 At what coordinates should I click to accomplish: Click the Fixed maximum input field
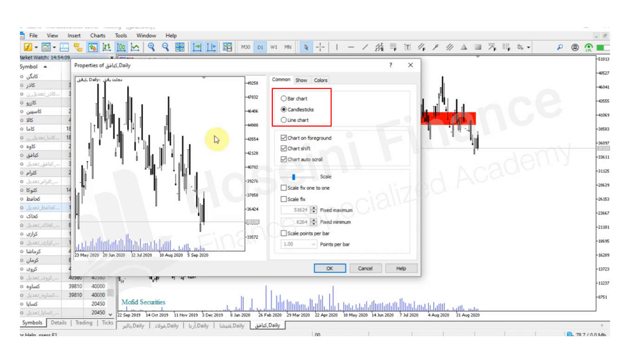pyautogui.click(x=296, y=211)
